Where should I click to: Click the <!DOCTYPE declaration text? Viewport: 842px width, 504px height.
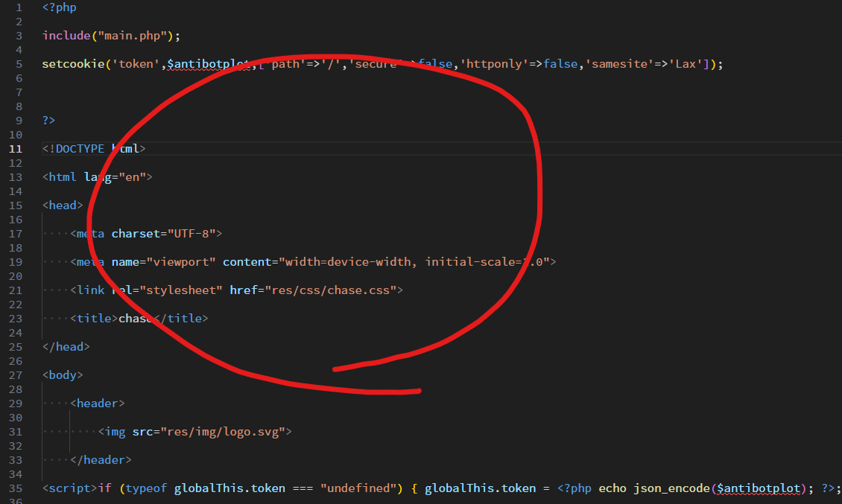coord(74,149)
